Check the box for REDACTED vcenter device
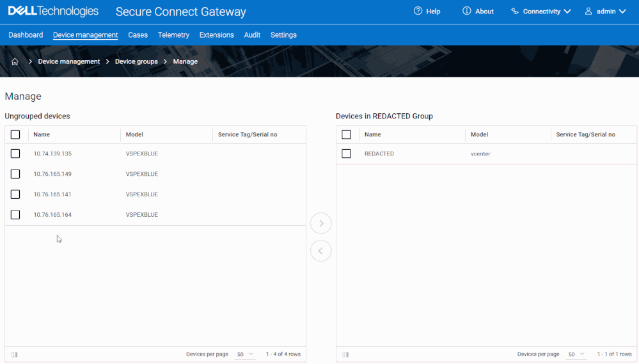 347,154
